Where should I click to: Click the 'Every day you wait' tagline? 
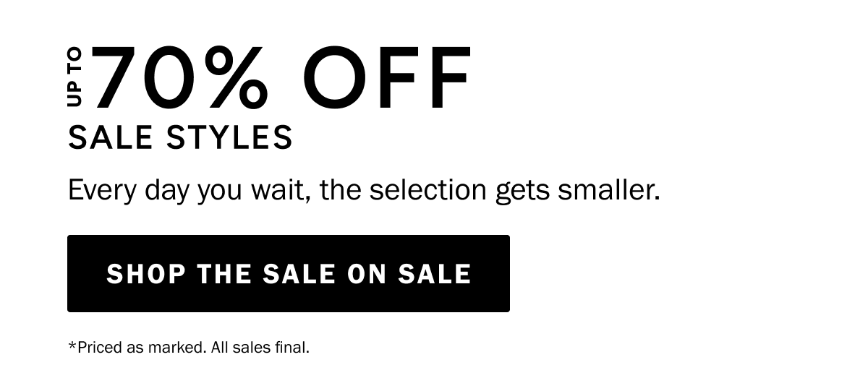[x=364, y=190]
